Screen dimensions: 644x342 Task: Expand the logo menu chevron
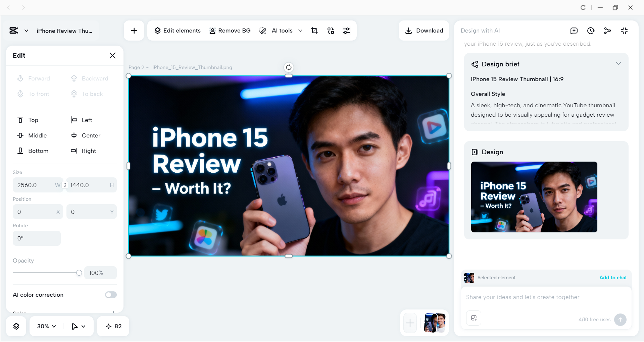26,31
